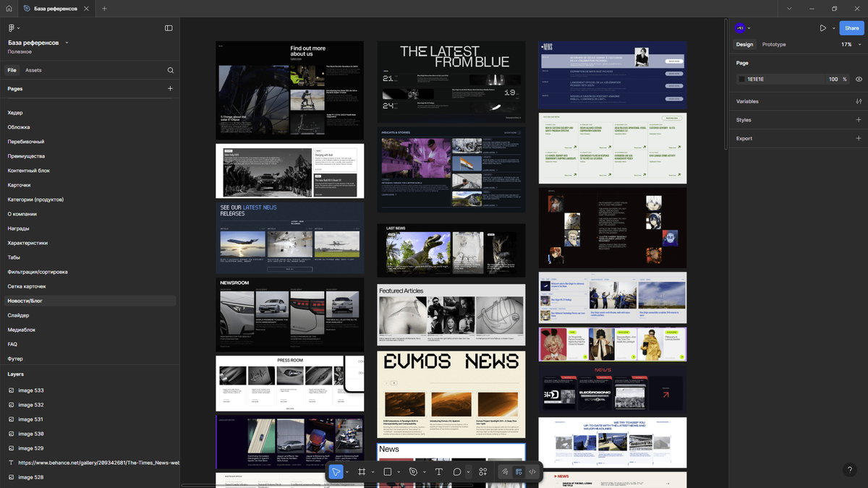Open the Actions menu in toolbar

click(x=483, y=471)
